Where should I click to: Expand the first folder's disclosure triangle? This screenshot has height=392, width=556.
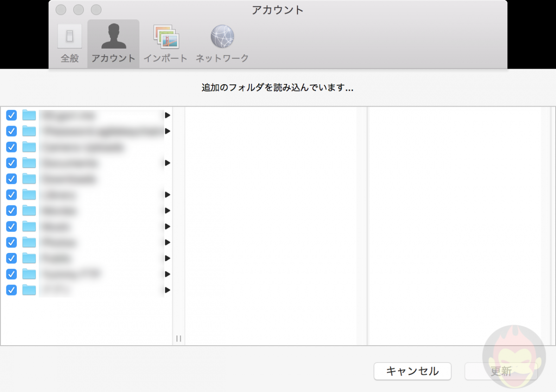tap(167, 115)
